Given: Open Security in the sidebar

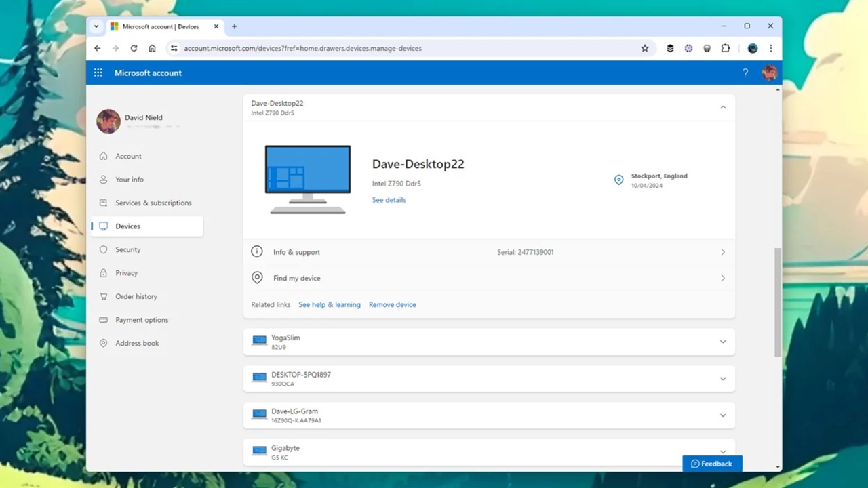Looking at the screenshot, I should click(127, 249).
